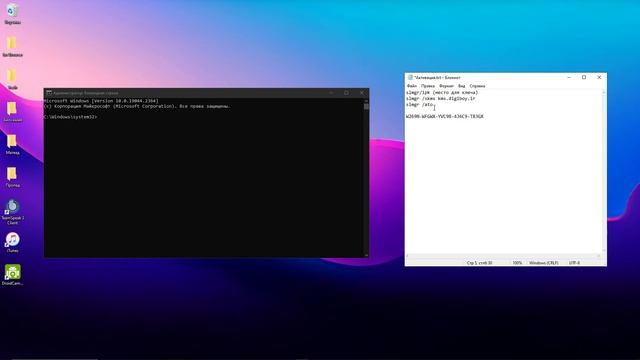Open the Правка menu in Notepad
The height and width of the screenshot is (360, 640).
point(428,86)
